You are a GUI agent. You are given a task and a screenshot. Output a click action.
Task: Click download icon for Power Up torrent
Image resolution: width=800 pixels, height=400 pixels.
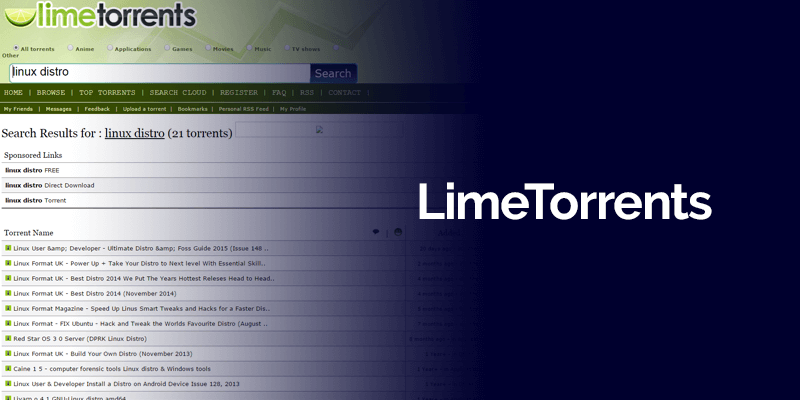coord(8,263)
